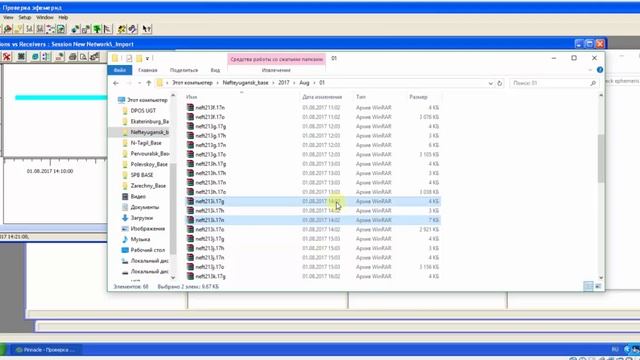Go back with Explorer back arrow
Viewport: 640px width, 360px height.
click(x=116, y=83)
